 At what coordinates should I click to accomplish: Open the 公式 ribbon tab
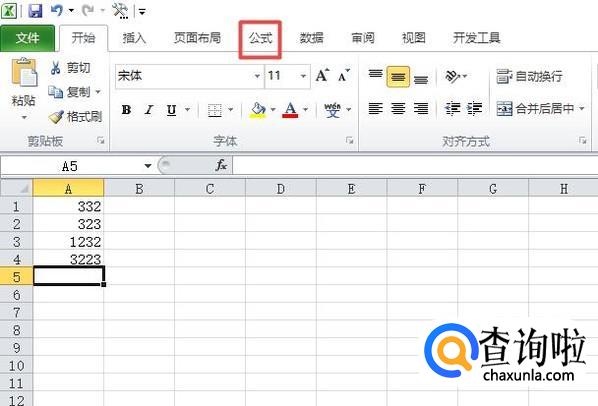tap(260, 38)
